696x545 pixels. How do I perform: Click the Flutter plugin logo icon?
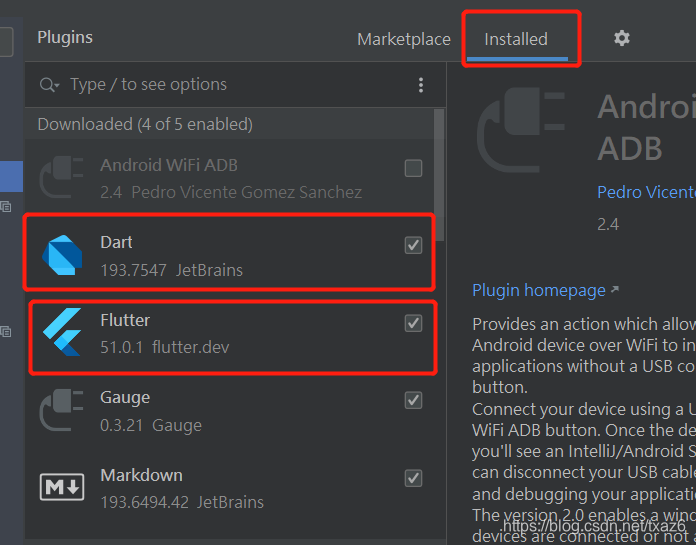tap(62, 333)
